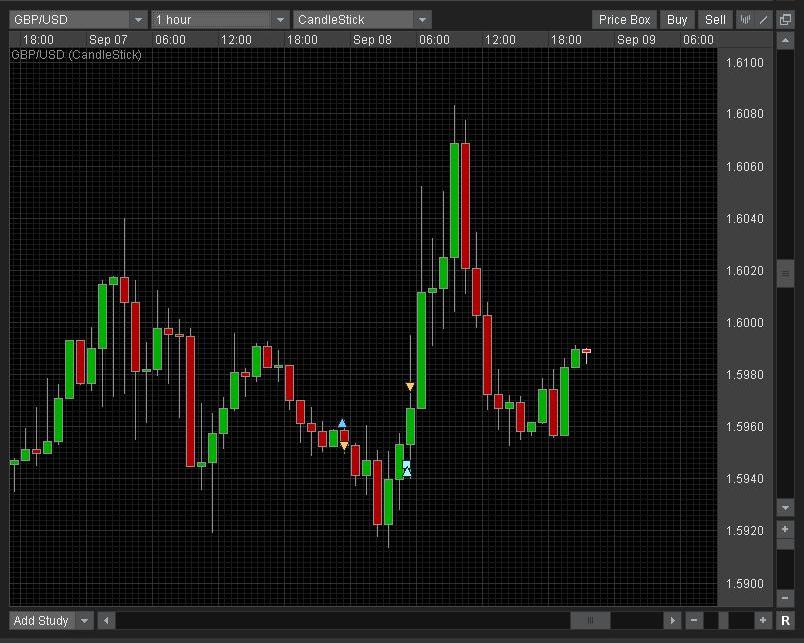The height and width of the screenshot is (643, 804).
Task: Click the horizontal zoom slider handle
Action: 724,621
